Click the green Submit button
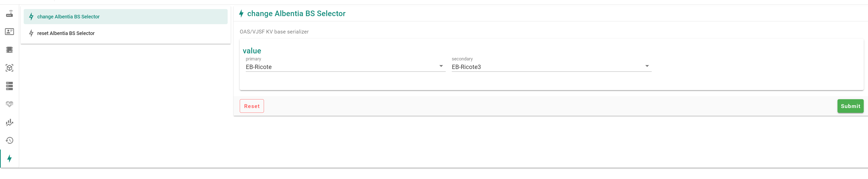Screen dimensions: 868x179 [850, 106]
